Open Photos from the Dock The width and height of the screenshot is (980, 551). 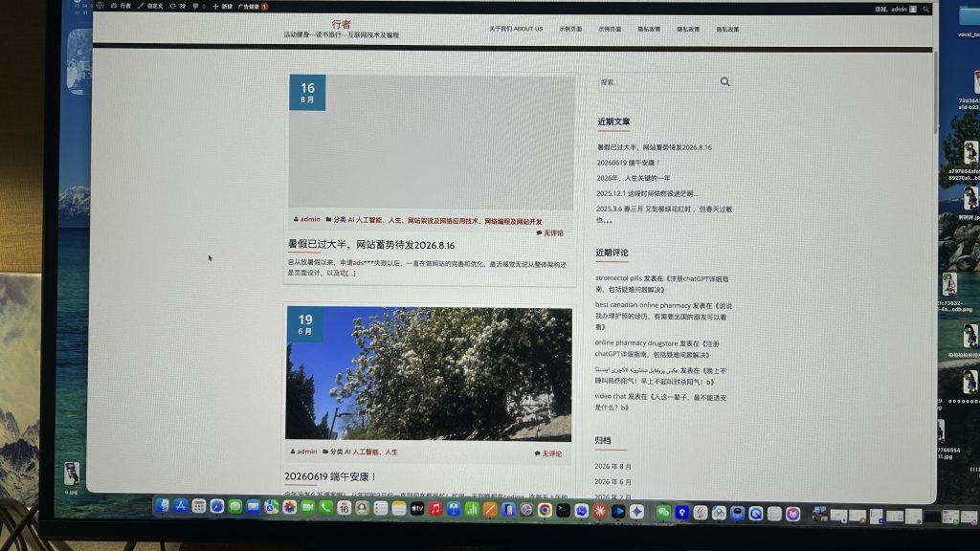pyautogui.click(x=289, y=507)
